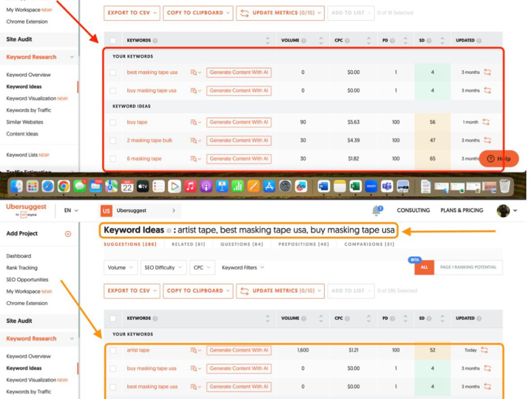
Task: Open search options icon for 'buy tape'
Action: tap(195, 122)
